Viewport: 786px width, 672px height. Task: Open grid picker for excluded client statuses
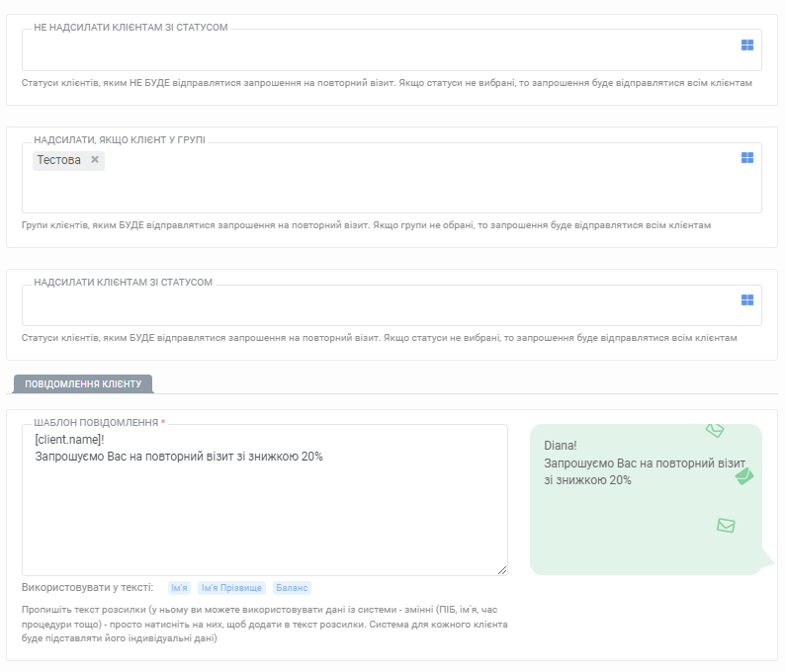click(746, 45)
